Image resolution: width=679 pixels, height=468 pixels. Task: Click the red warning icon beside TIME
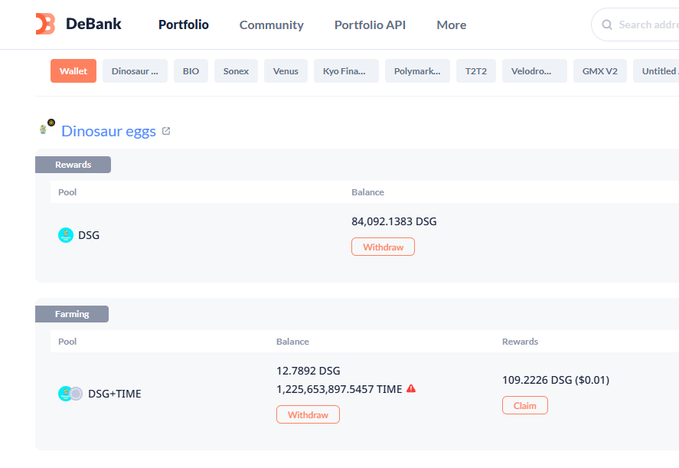[x=411, y=388]
